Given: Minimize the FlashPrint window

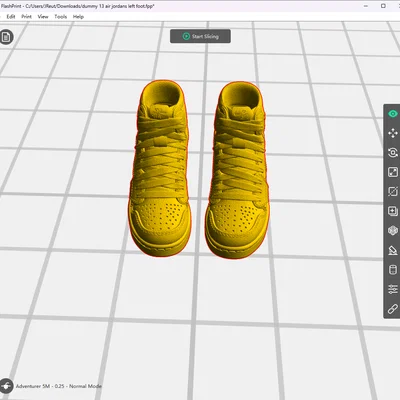Looking at the screenshot, I should [366, 6].
